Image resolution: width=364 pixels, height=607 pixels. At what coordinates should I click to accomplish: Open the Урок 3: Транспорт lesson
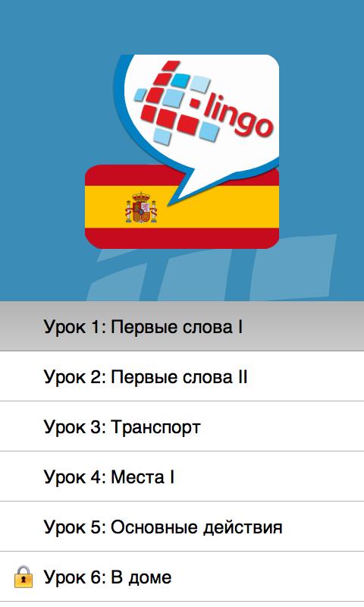(x=182, y=426)
